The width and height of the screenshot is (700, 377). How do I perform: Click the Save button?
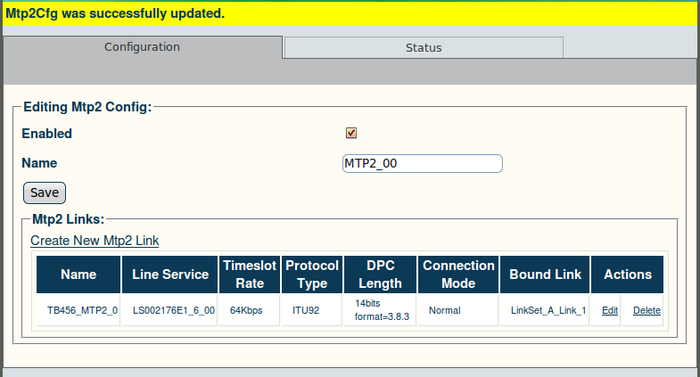click(x=45, y=193)
